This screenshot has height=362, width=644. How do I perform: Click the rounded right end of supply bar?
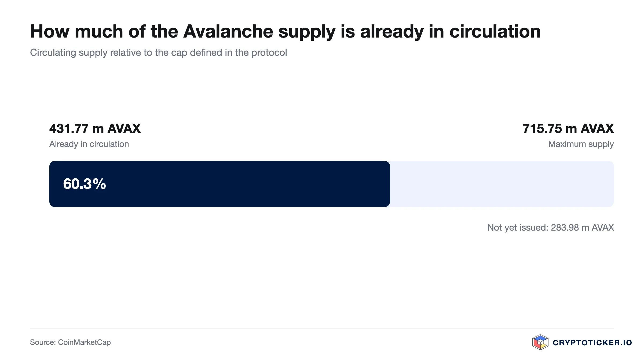tap(610, 184)
